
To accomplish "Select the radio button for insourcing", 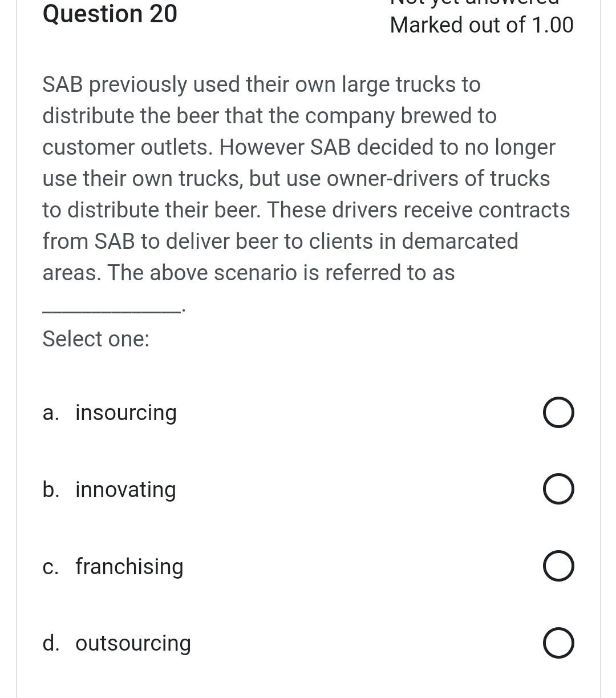I will click(558, 412).
